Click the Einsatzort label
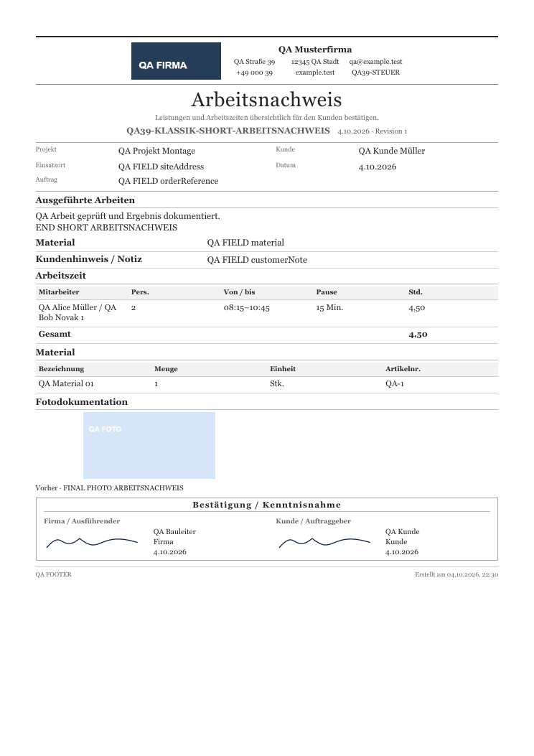Screen dimensions: 534x756 point(50,165)
